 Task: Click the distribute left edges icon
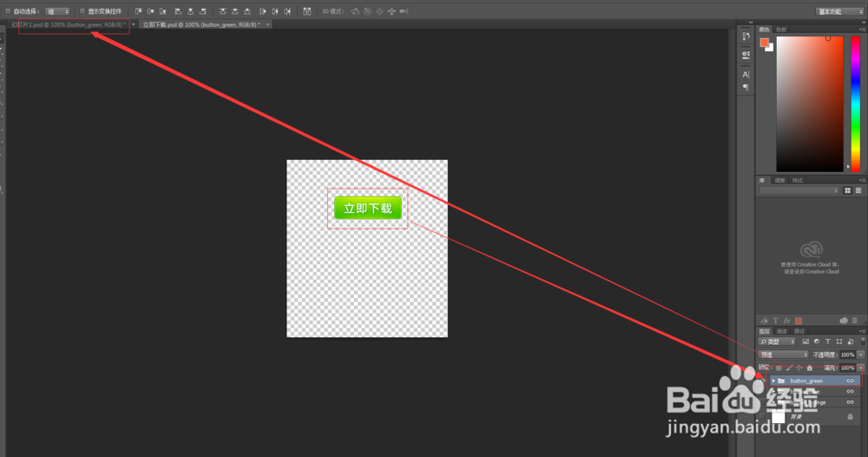(263, 11)
